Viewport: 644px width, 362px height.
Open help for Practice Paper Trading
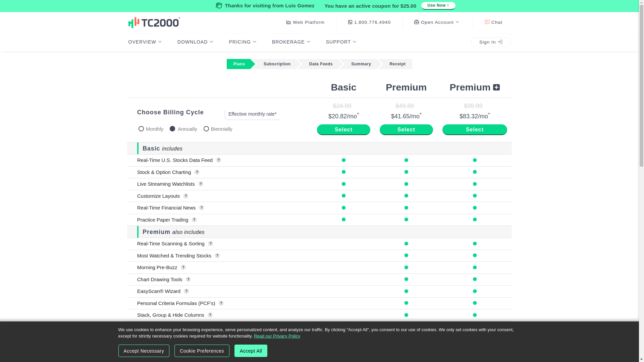[x=194, y=220]
